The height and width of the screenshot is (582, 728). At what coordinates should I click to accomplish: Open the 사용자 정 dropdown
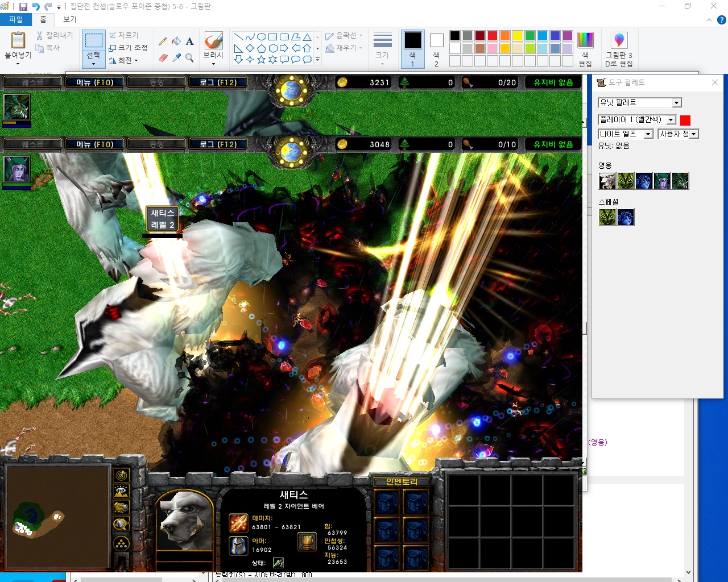(694, 134)
